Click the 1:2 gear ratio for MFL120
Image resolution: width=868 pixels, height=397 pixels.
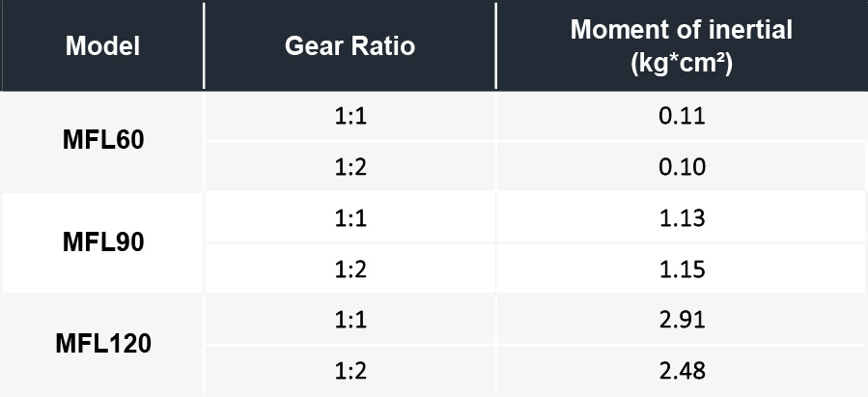pyautogui.click(x=350, y=370)
